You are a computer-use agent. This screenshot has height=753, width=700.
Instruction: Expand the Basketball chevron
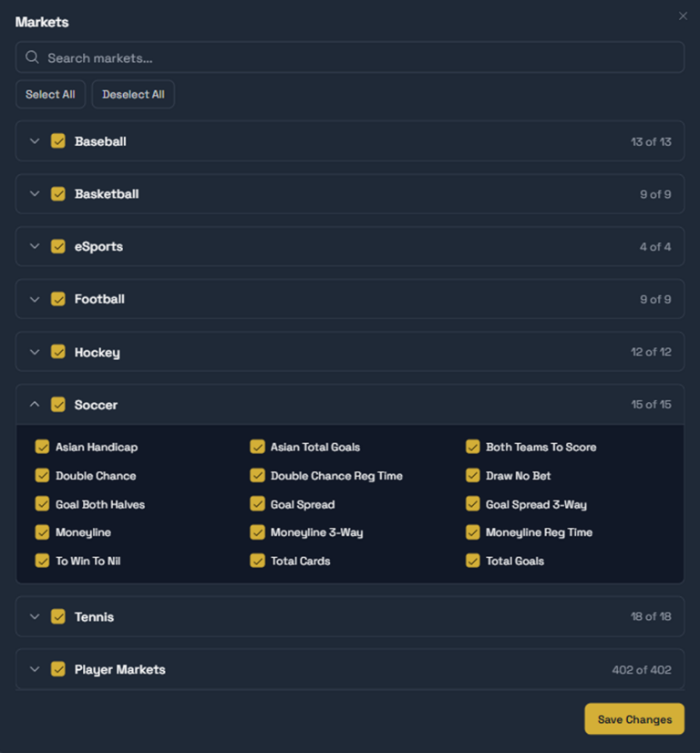(35, 194)
